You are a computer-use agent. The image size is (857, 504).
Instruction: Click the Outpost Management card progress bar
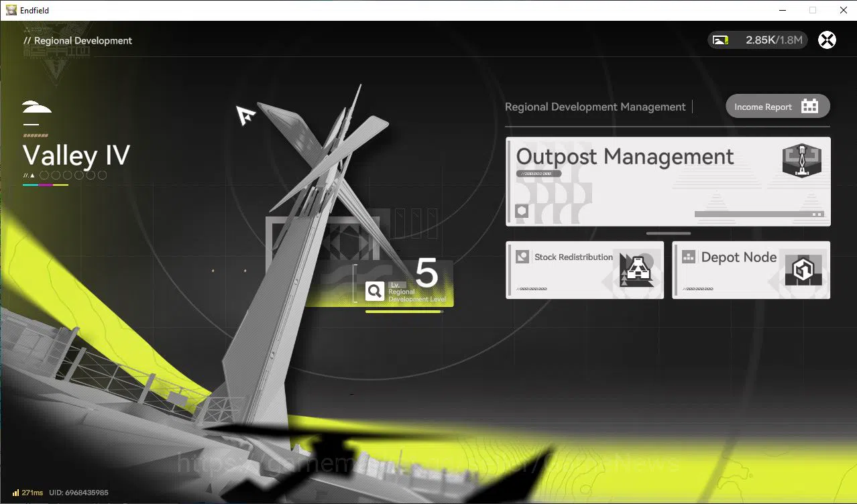(760, 214)
